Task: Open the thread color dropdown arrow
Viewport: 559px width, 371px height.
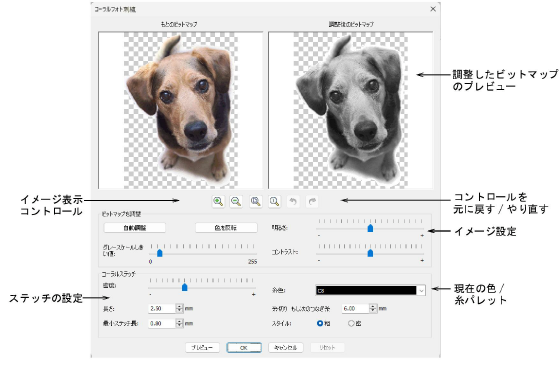Action: (421, 290)
